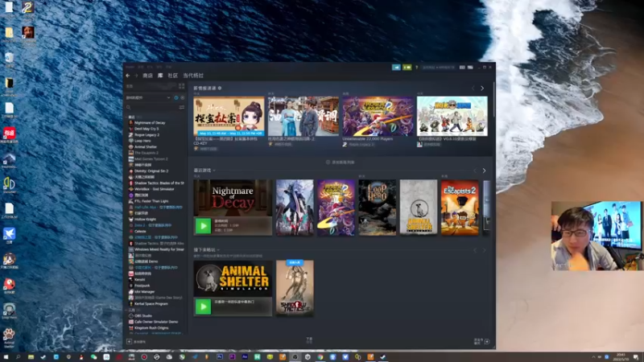Select Nightmare of Decay in game list

pos(150,123)
